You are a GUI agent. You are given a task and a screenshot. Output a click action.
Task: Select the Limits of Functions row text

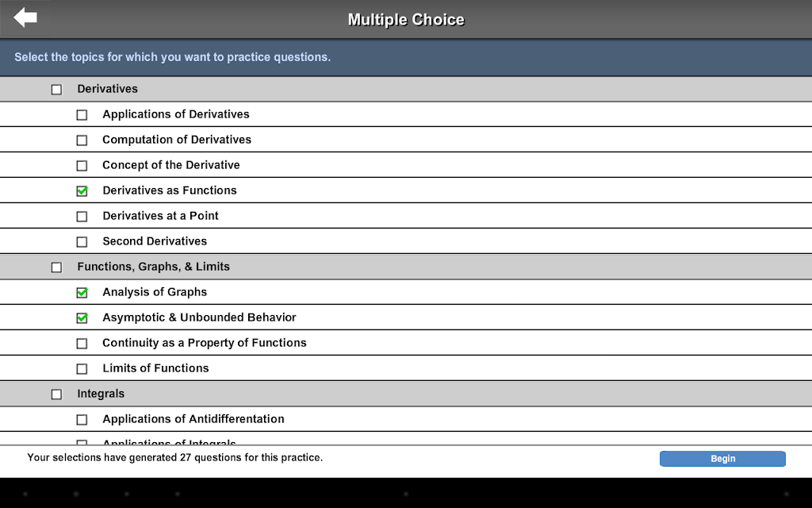(x=155, y=368)
